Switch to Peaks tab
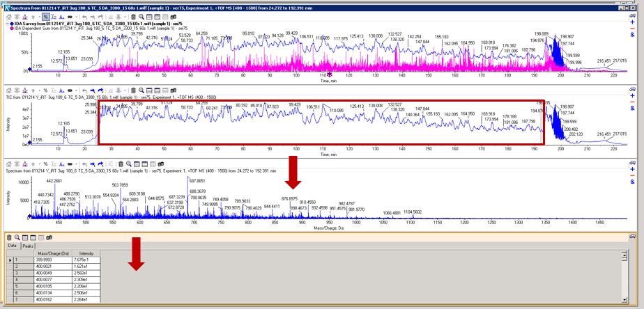 point(28,246)
